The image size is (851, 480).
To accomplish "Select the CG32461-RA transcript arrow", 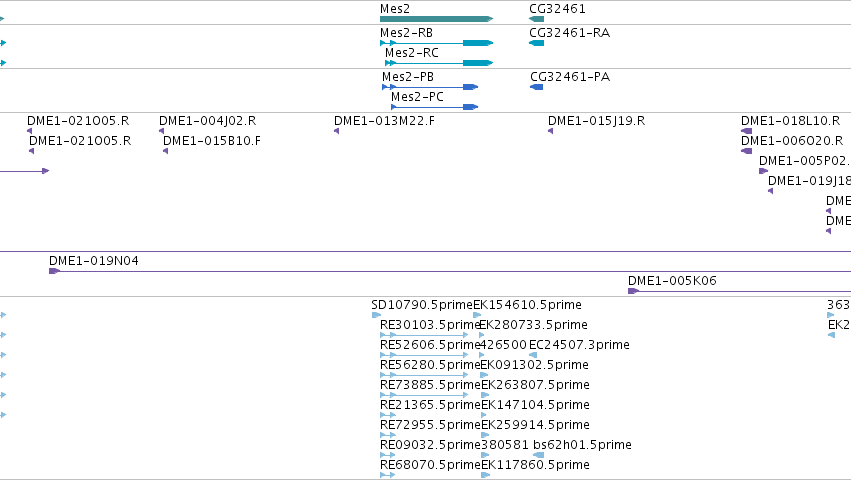I will pos(536,43).
